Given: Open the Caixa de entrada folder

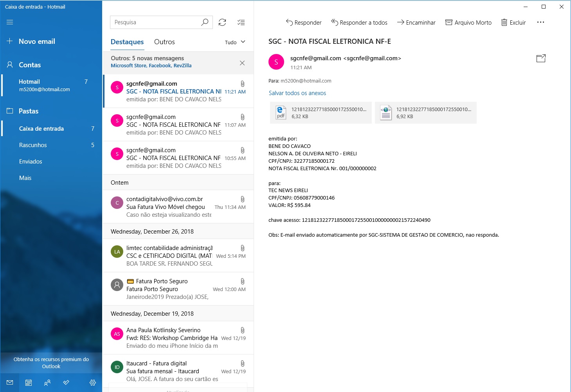Looking at the screenshot, I should click(51, 129).
